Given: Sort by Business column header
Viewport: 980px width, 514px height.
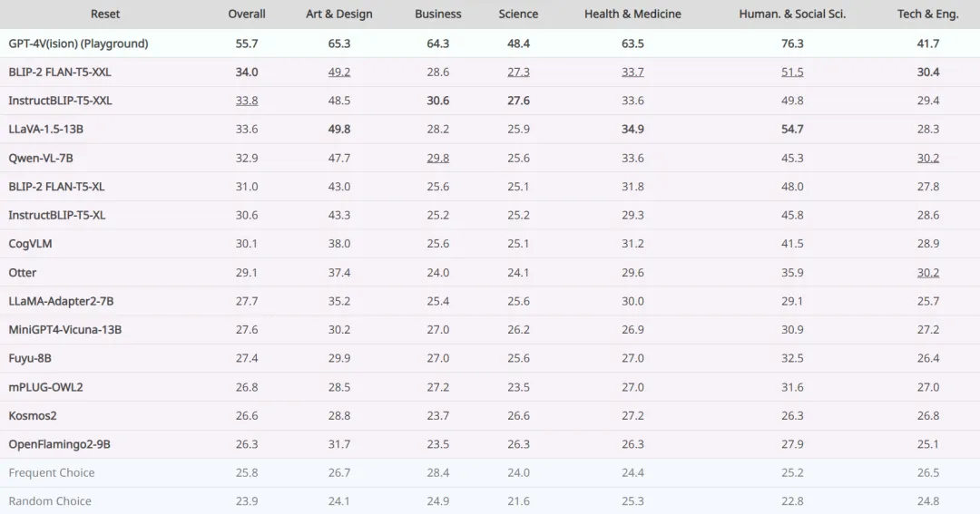Looking at the screenshot, I should pyautogui.click(x=438, y=14).
